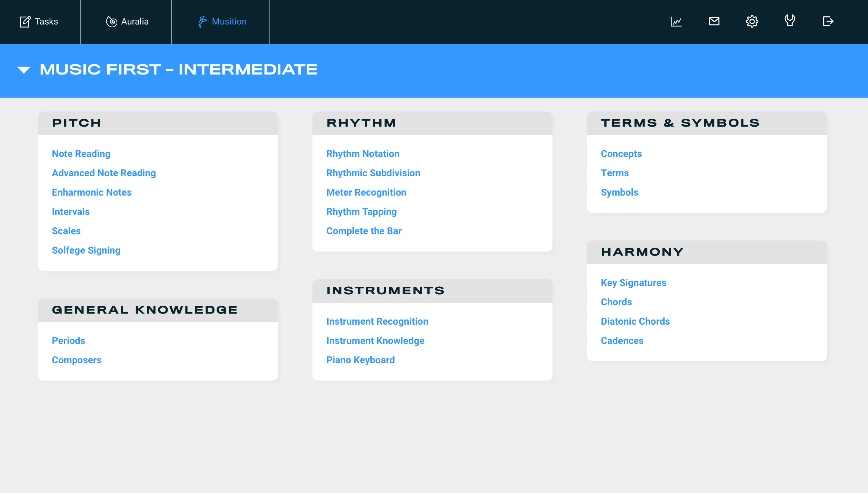Open the Key Signatures topic
This screenshot has width=868, height=493.
pos(633,283)
